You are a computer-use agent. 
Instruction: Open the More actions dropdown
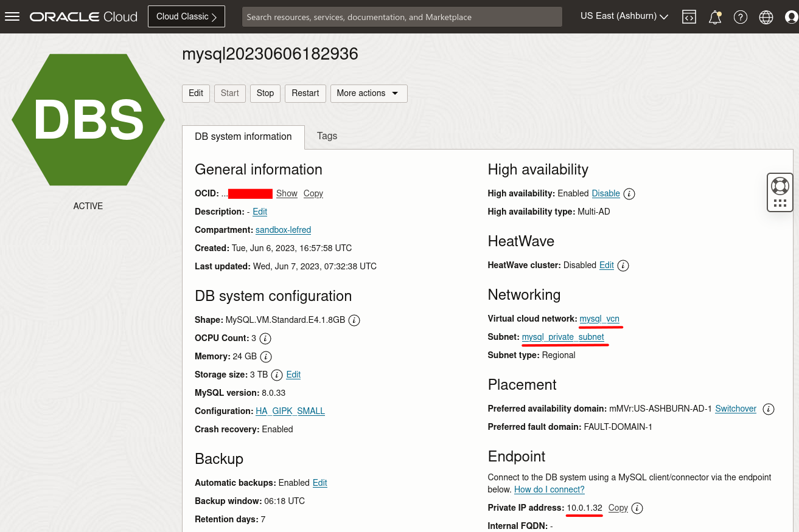368,93
